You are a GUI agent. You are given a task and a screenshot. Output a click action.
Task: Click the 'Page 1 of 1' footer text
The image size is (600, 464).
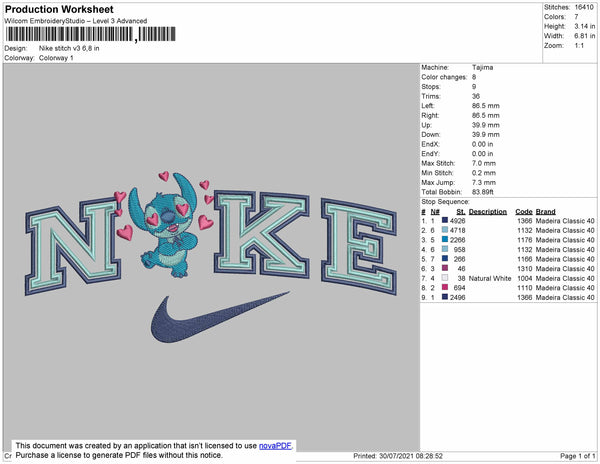pyautogui.click(x=577, y=456)
